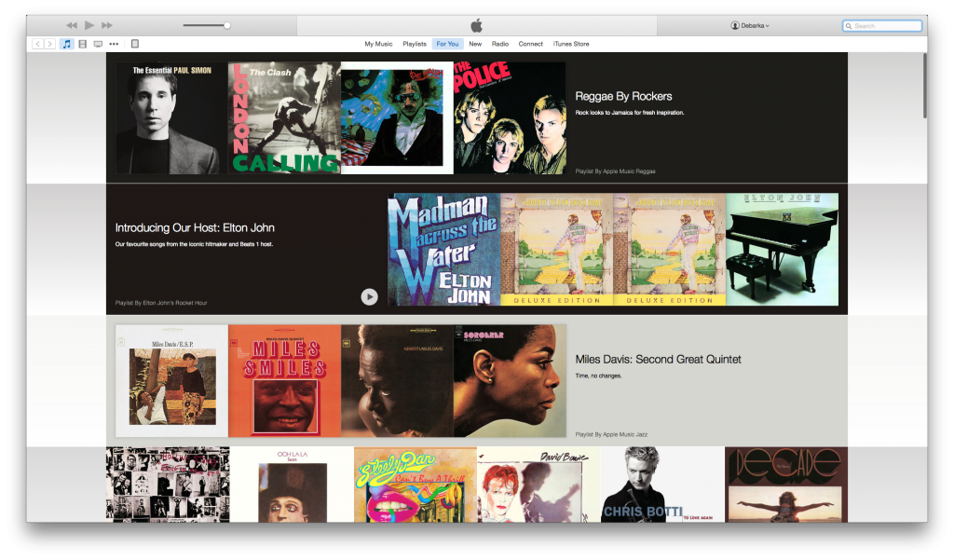
Task: Click the 'Our favourite songs from the iconic hitmaker' description
Action: [x=194, y=244]
